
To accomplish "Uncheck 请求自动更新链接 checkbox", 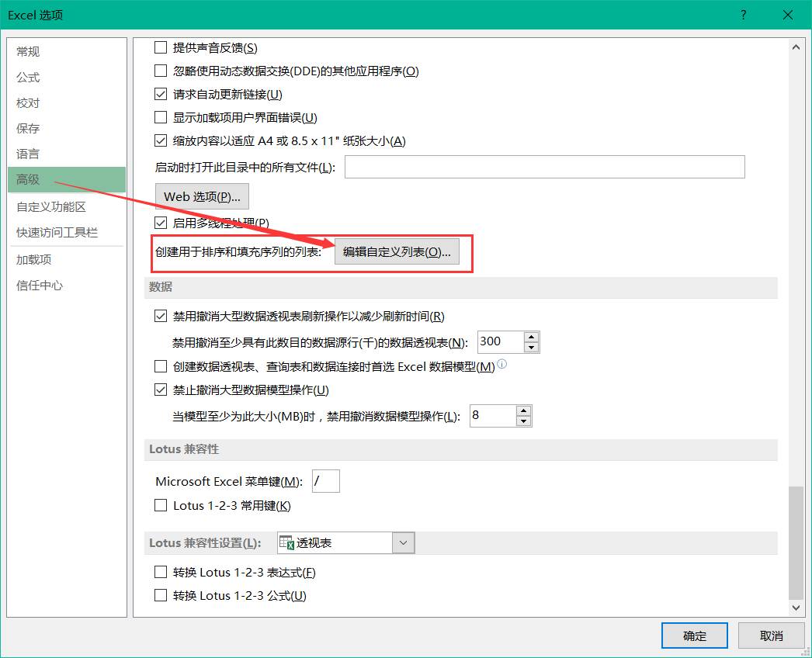I will [x=161, y=94].
